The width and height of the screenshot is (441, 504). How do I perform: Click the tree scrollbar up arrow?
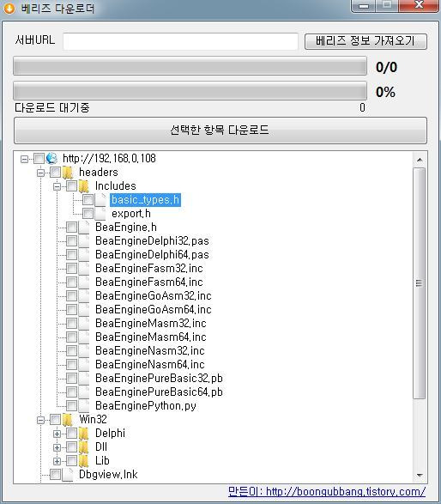point(420,160)
